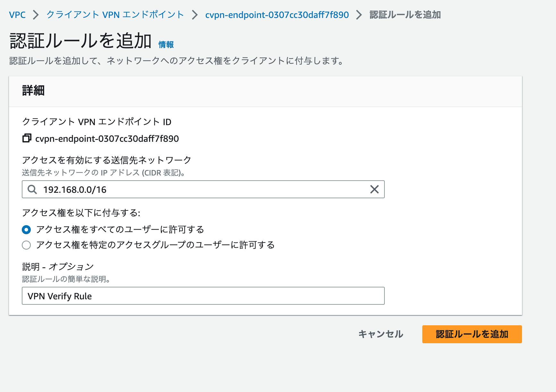
Task: Click the 詳細 section header
Action: pos(33,91)
